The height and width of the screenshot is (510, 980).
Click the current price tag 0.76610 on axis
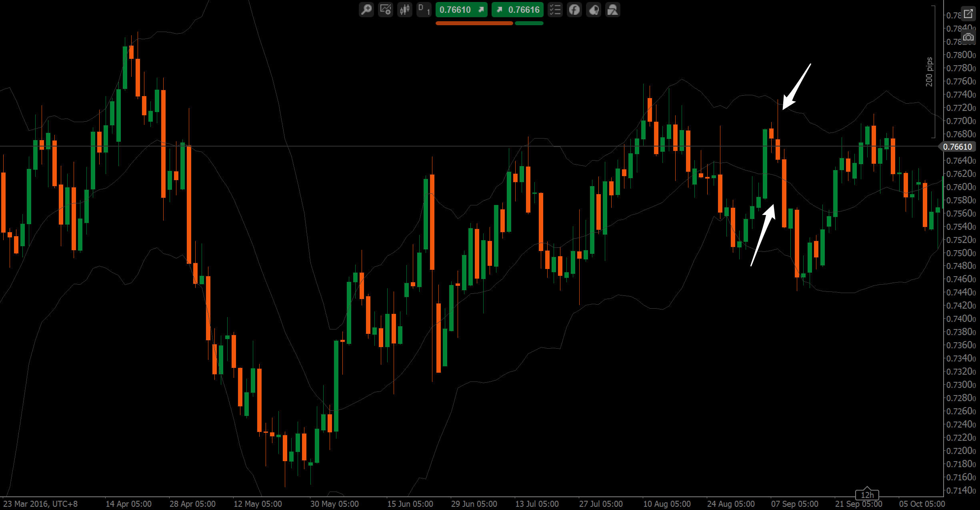pos(957,147)
